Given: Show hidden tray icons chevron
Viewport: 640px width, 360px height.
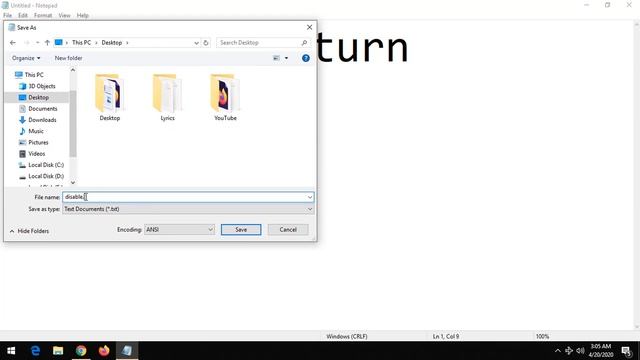Looking at the screenshot, I should pos(558,351).
